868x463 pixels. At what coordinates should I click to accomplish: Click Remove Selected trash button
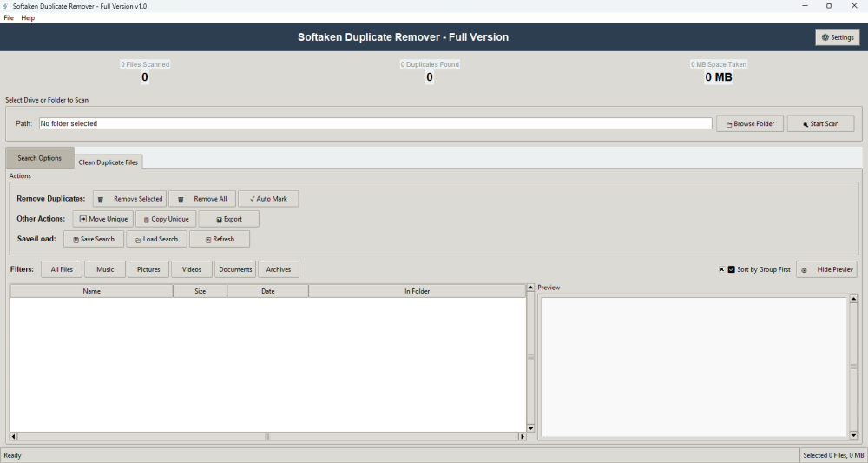[129, 199]
